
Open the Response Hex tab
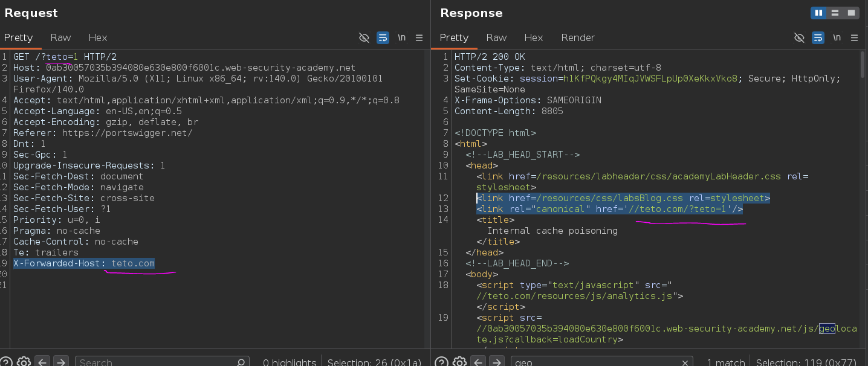pos(534,37)
